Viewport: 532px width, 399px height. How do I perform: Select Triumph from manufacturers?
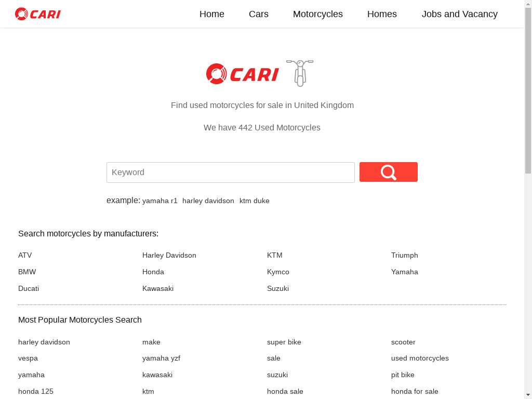(x=404, y=255)
